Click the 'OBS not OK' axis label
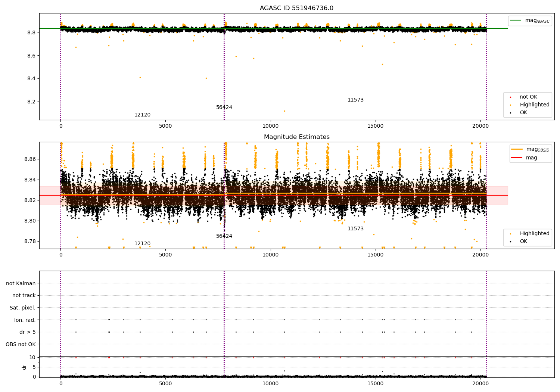Image resolution: width=560 pixels, height=392 pixels. (21, 344)
